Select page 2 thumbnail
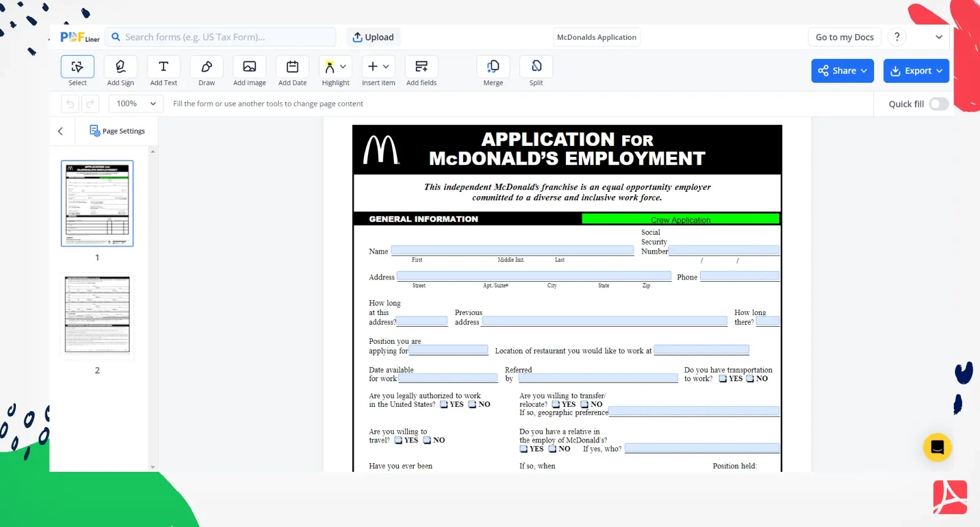 (97, 315)
